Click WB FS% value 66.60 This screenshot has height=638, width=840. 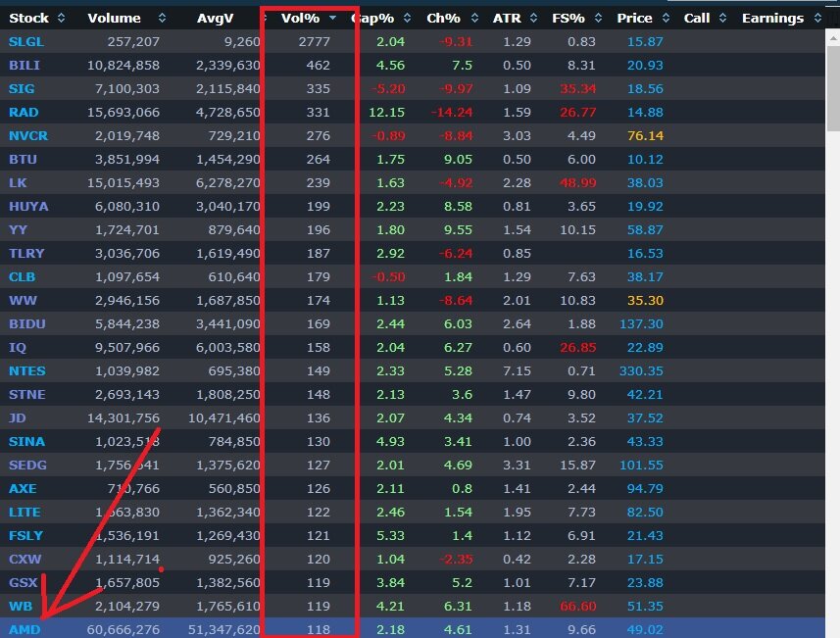[x=577, y=607]
